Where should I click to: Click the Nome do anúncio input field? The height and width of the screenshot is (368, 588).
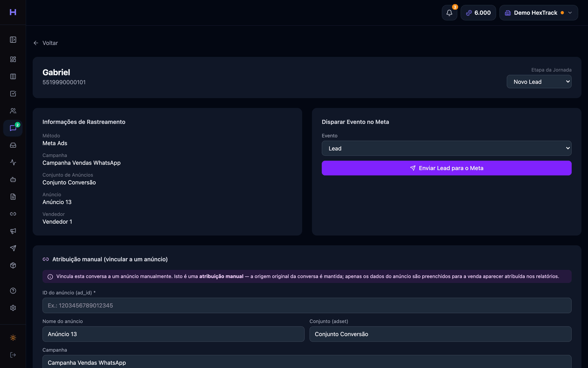tap(174, 334)
